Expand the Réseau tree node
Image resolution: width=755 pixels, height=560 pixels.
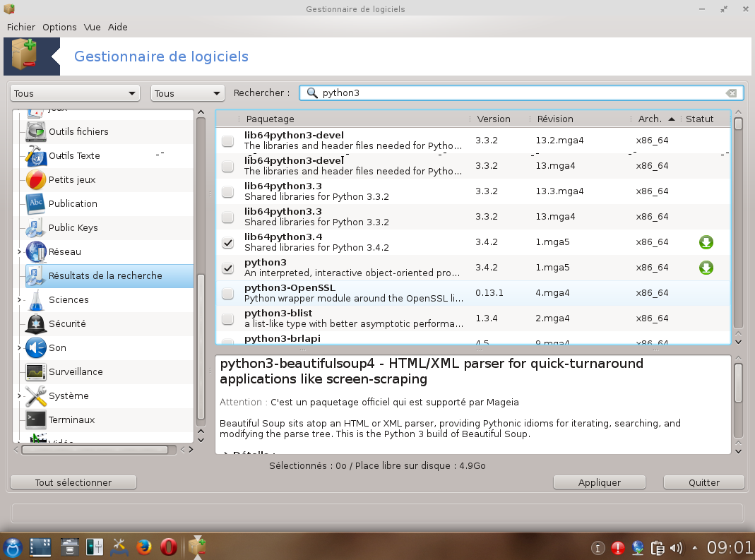[x=19, y=252]
